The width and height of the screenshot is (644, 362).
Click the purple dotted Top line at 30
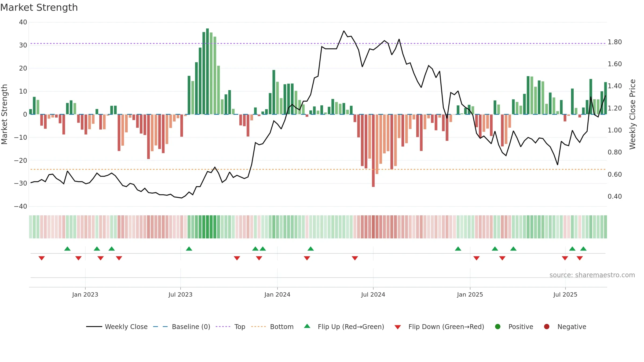point(318,43)
